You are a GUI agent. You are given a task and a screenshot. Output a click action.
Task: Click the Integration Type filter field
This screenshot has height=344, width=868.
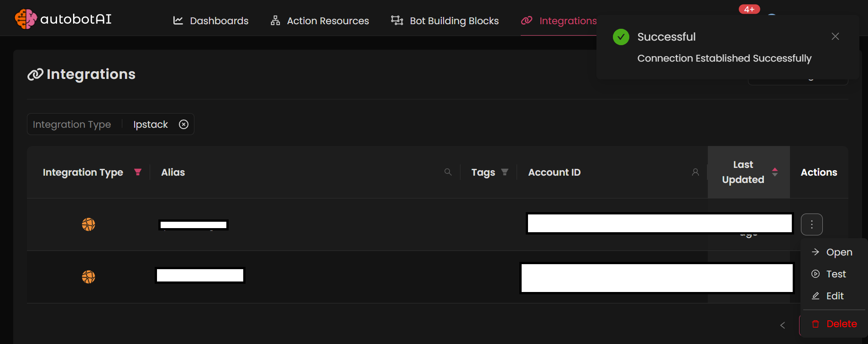[110, 124]
